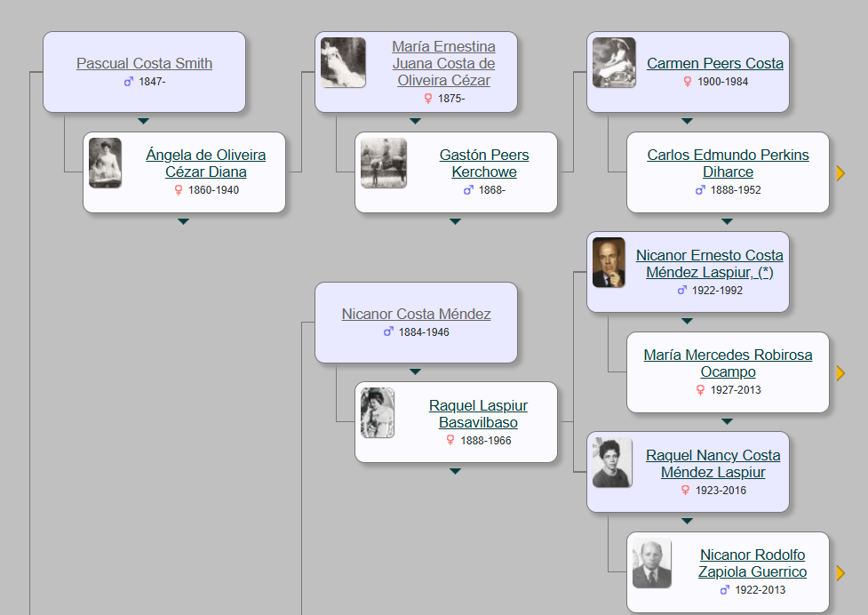Expand descendants arrow beside Carlos Edmundo Perkins

pos(840,173)
